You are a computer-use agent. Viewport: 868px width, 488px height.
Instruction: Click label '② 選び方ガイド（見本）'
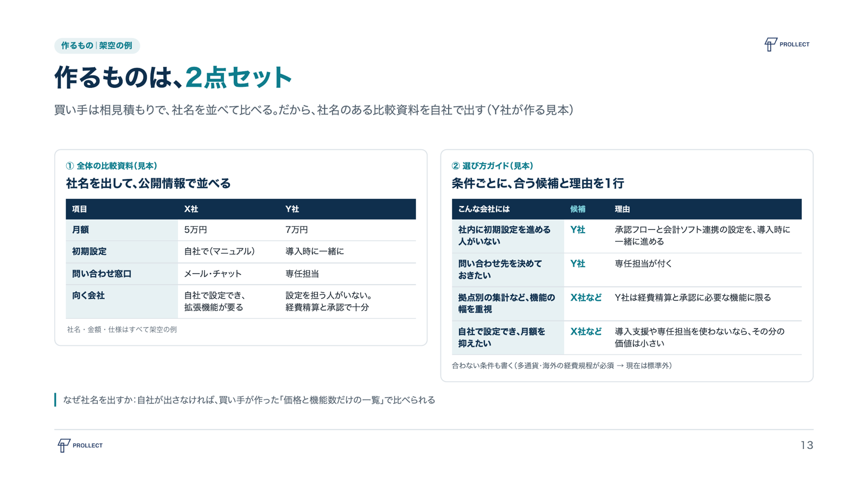[493, 166]
